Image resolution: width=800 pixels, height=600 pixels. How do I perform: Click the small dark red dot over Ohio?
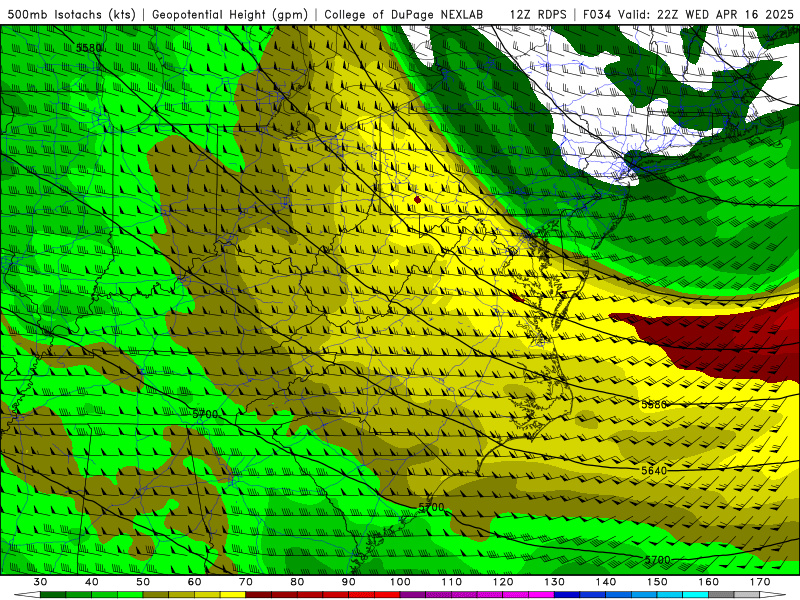point(417,199)
